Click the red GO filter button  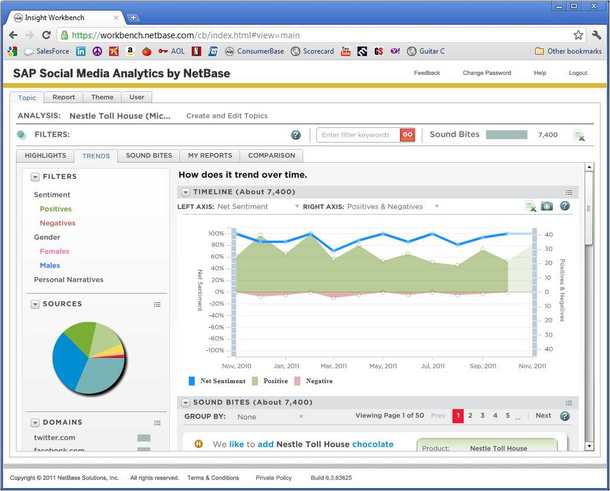coord(407,135)
